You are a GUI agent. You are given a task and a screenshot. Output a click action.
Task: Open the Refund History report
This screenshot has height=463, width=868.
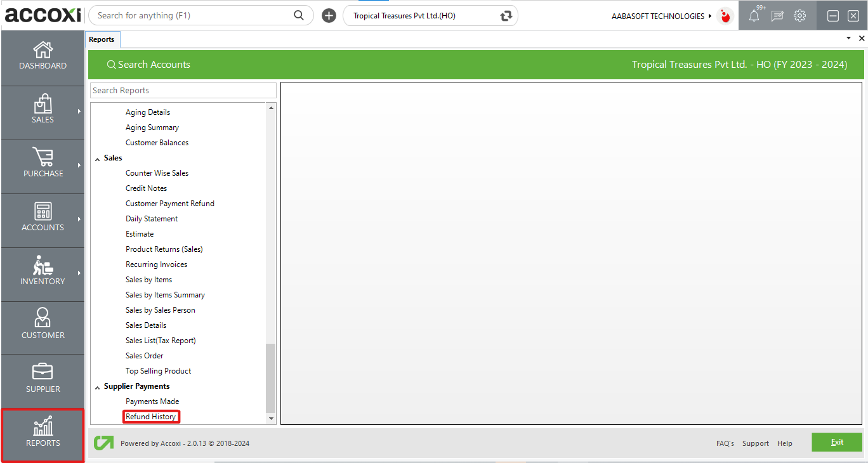pyautogui.click(x=151, y=417)
